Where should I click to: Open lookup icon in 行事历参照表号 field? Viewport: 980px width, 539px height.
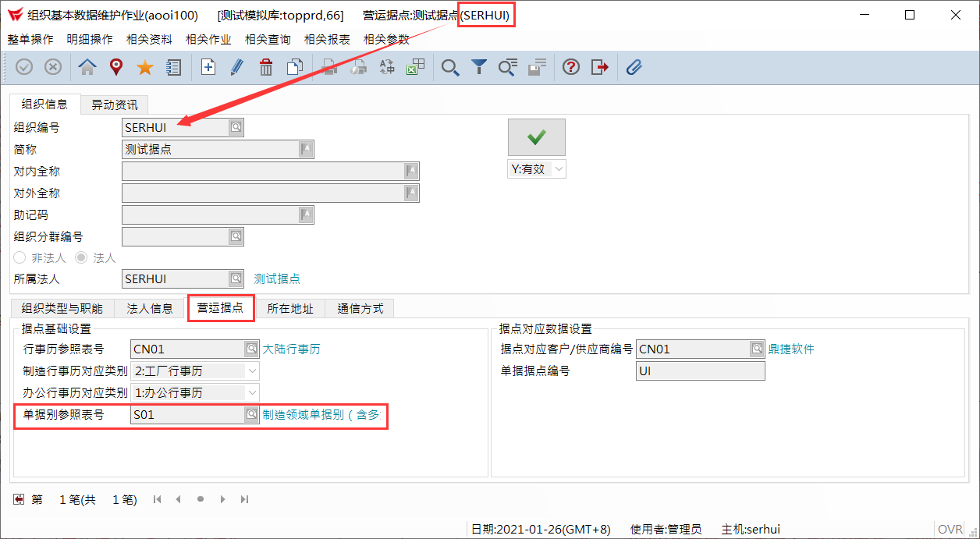pyautogui.click(x=251, y=349)
